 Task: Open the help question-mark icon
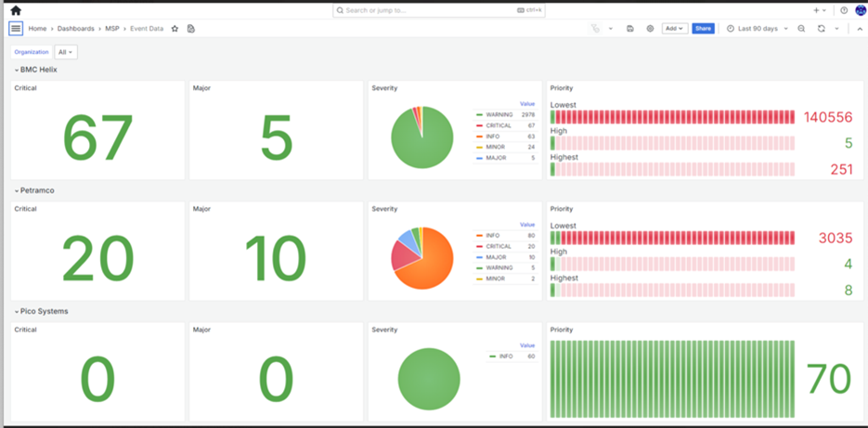tap(844, 10)
